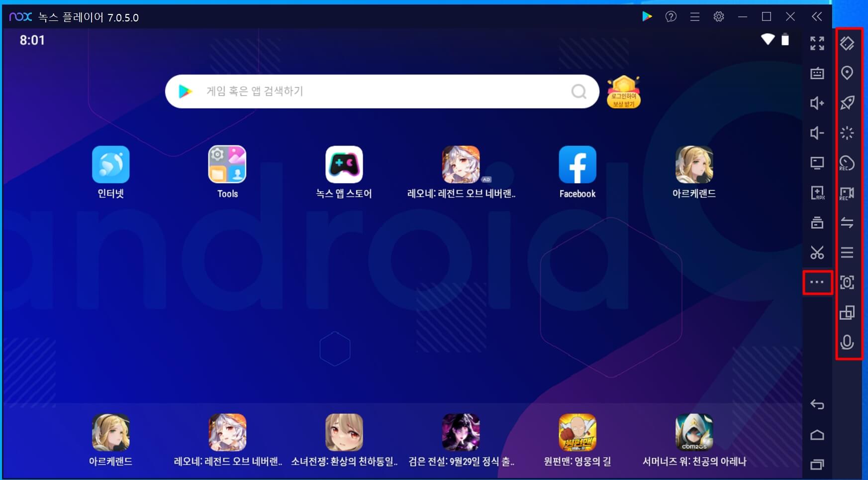868x480 pixels.
Task: Mute the emulator volume down
Action: click(817, 133)
